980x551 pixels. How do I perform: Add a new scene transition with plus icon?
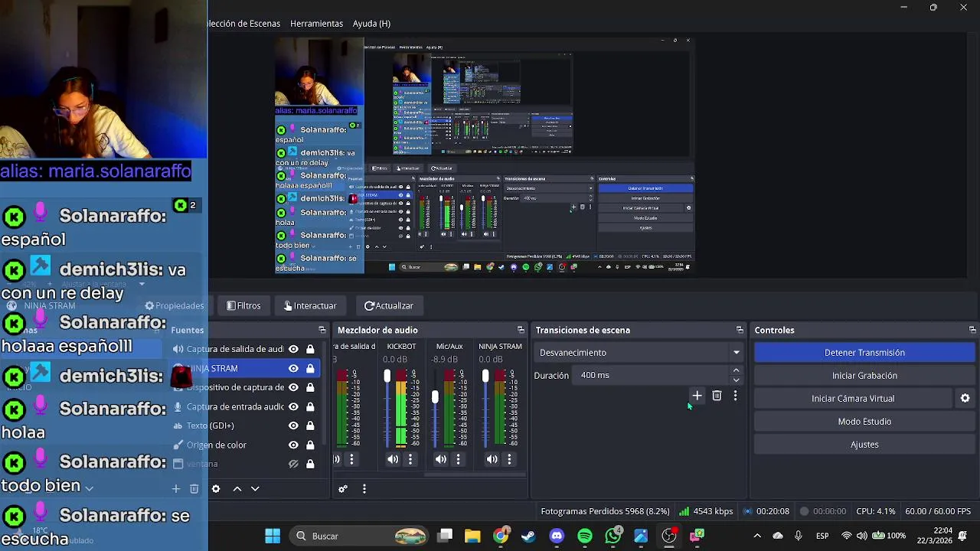[x=697, y=396]
